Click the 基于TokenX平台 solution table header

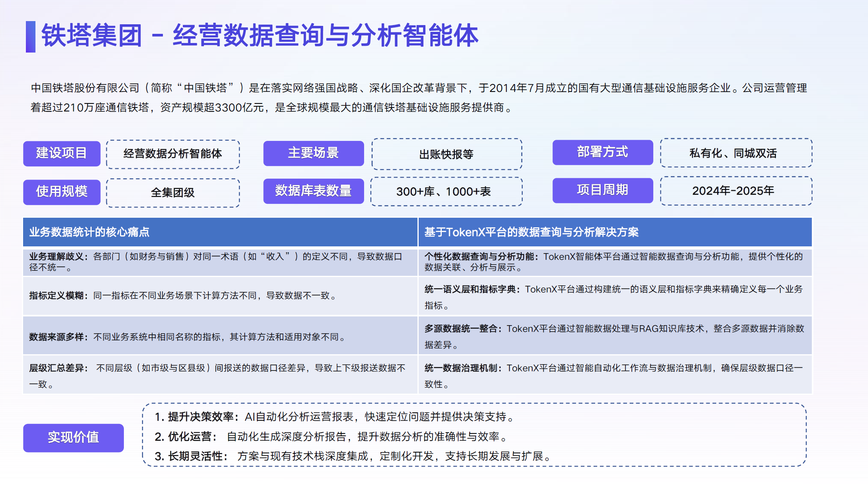point(615,232)
